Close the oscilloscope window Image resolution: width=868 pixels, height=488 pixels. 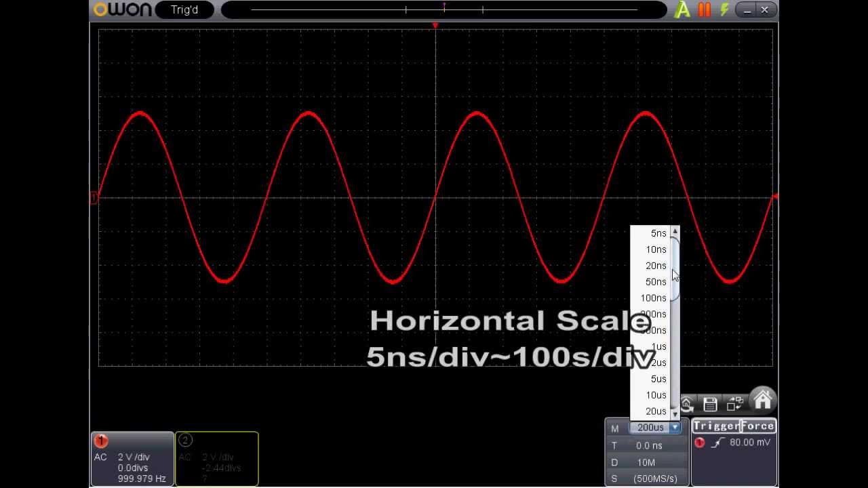click(x=765, y=9)
